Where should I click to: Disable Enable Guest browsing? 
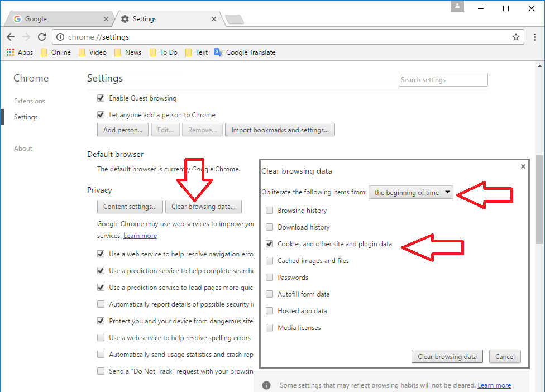coord(101,98)
